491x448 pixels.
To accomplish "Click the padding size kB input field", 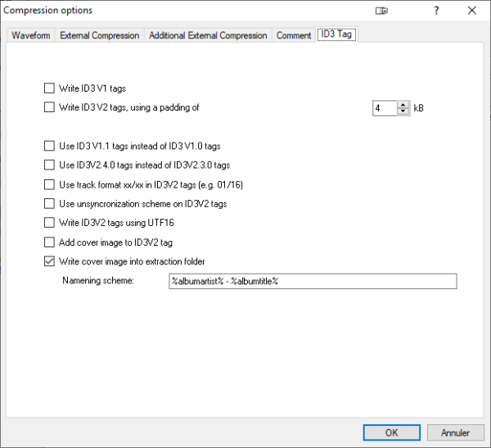I will coord(385,108).
